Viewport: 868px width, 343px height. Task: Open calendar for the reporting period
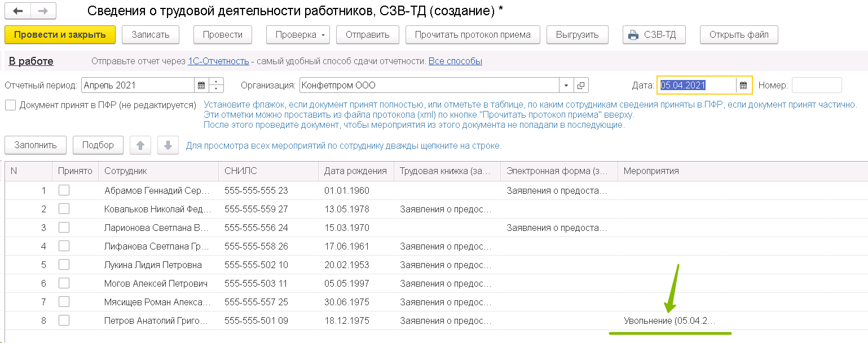[x=201, y=86]
